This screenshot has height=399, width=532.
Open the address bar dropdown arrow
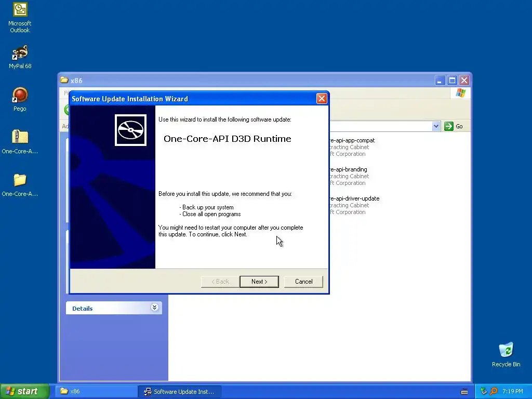pyautogui.click(x=436, y=126)
